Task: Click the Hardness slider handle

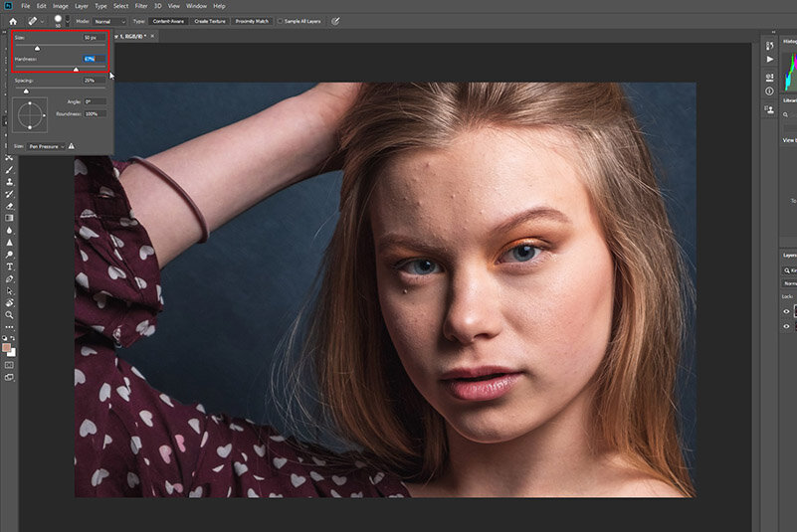Action: click(x=77, y=69)
